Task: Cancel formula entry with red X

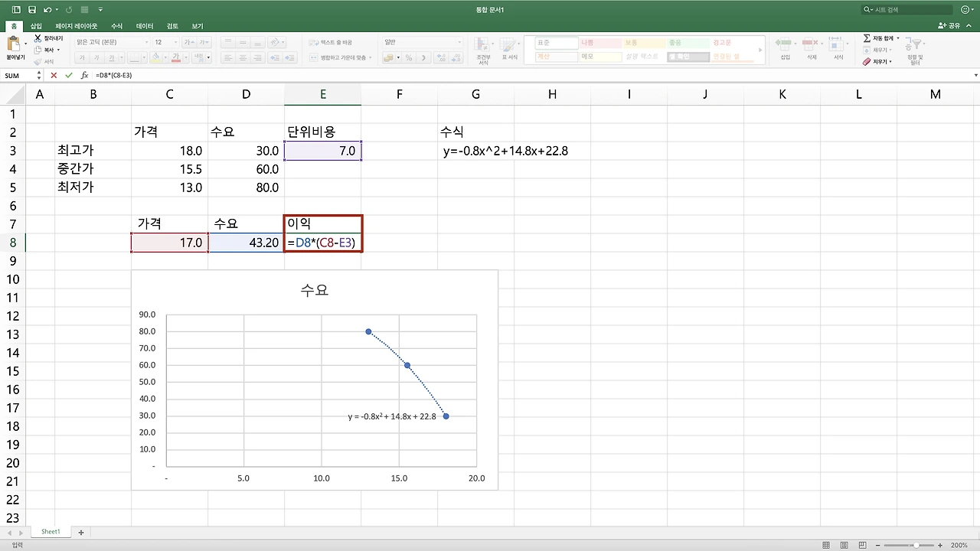Action: pos(54,76)
